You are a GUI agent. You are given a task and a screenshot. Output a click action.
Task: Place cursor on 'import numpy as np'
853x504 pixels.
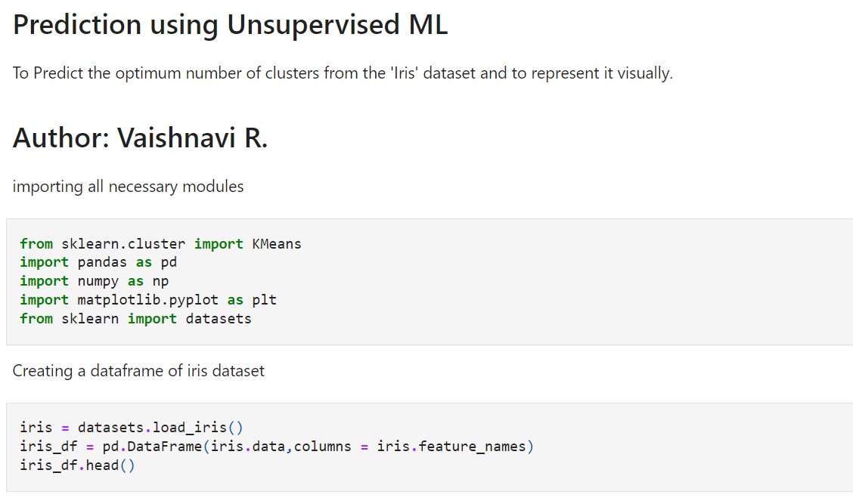[94, 281]
